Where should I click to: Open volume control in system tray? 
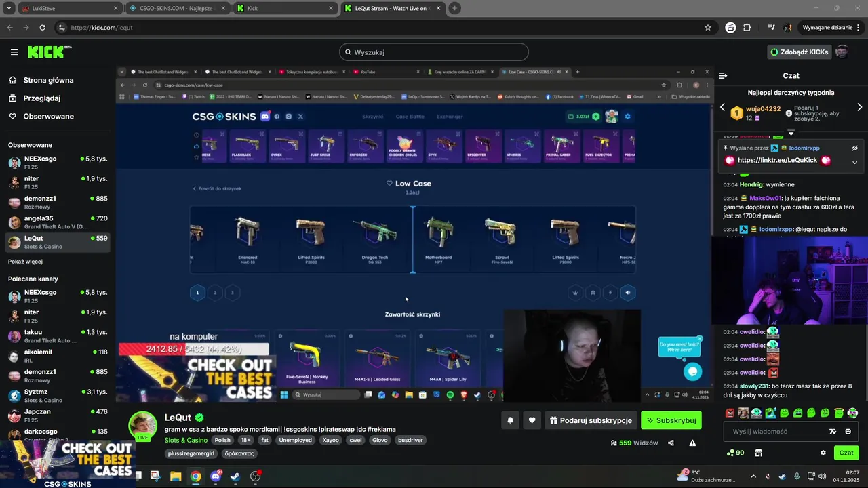[822, 476]
